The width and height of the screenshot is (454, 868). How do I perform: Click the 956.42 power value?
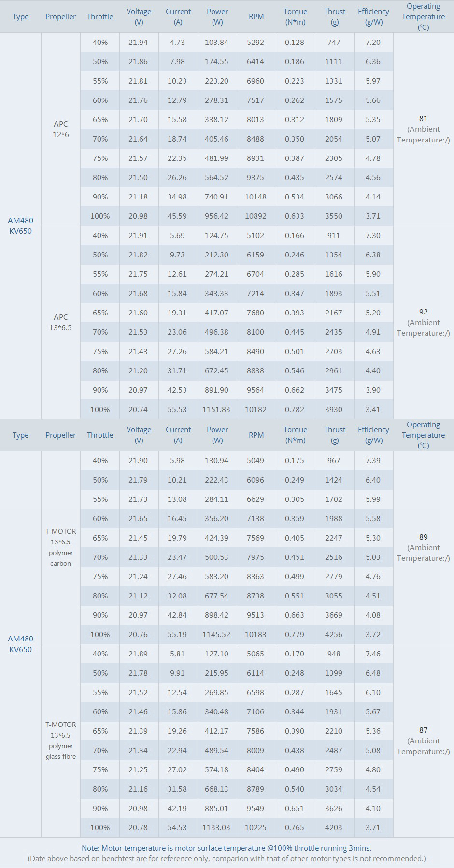click(216, 216)
